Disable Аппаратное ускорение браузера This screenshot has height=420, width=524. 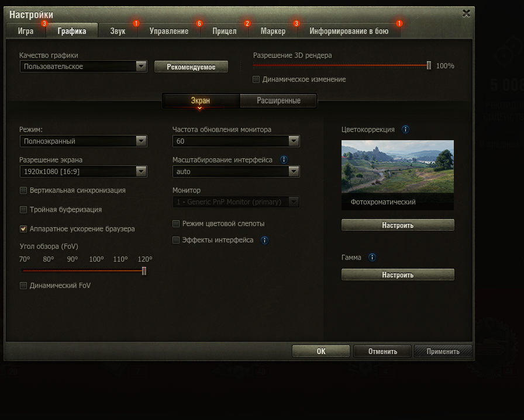[x=23, y=229]
